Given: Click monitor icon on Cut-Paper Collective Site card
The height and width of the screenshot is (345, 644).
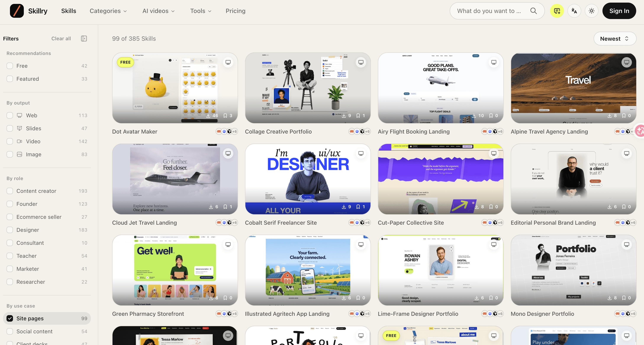Looking at the screenshot, I should (x=494, y=153).
